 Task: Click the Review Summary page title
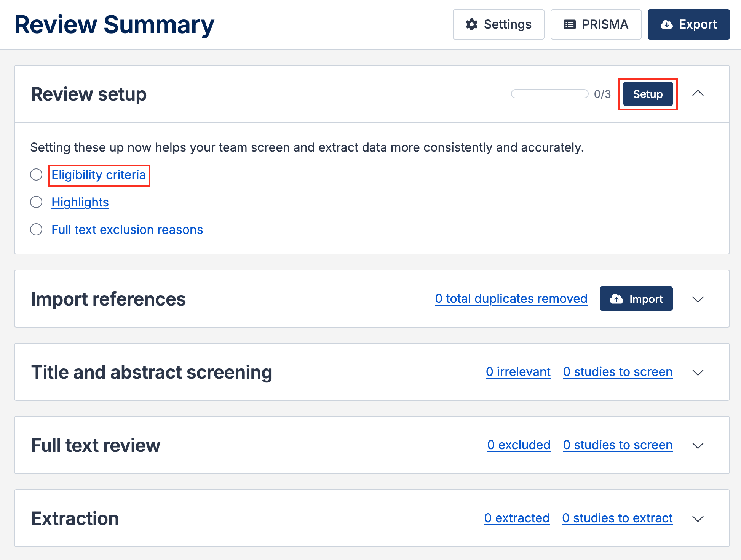point(114,25)
